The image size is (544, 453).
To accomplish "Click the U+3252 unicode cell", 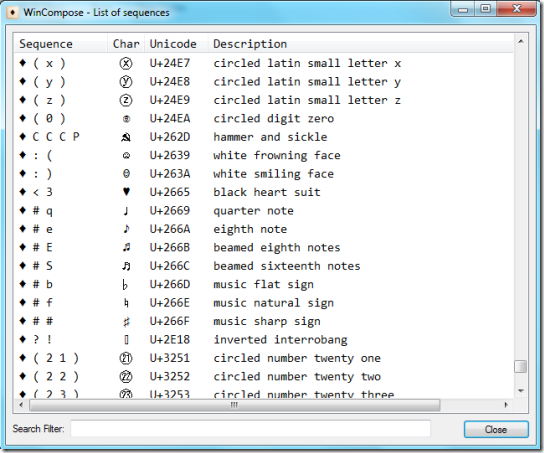I will click(x=170, y=376).
